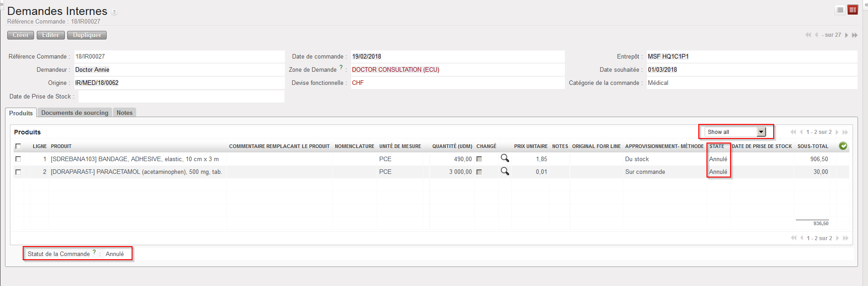Switch to the Notes tab
Viewport: 868px width, 286px height.
124,113
